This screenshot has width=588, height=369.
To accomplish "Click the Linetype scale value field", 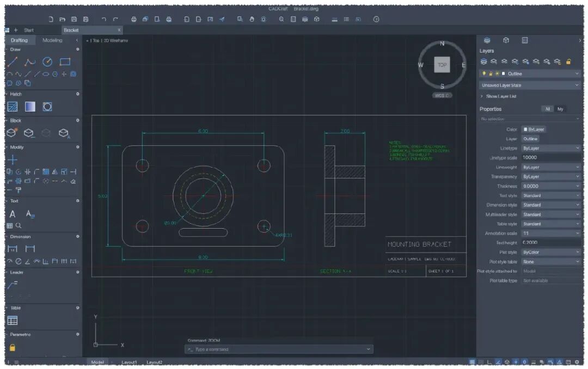I will coord(551,157).
